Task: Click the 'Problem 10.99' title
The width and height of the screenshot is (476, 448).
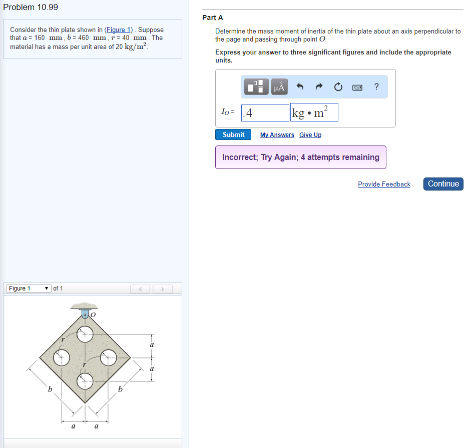Action: point(31,7)
